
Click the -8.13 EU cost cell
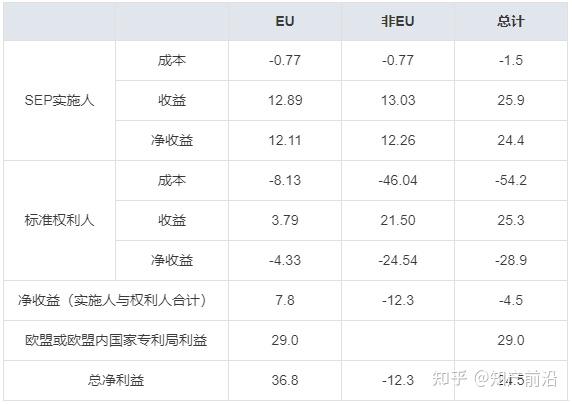pyautogui.click(x=285, y=180)
